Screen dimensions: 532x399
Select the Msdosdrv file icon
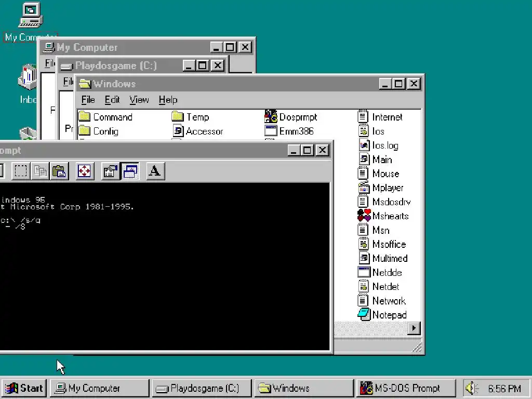tap(363, 202)
